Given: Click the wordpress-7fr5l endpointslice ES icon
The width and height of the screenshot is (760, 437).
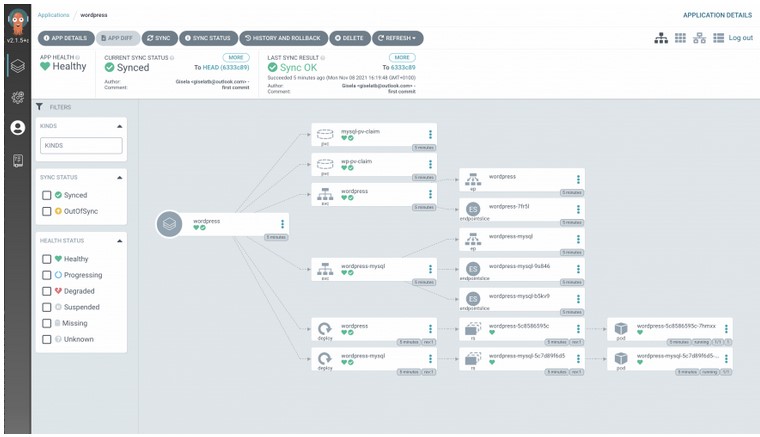Looking at the screenshot, I should pyautogui.click(x=473, y=209).
